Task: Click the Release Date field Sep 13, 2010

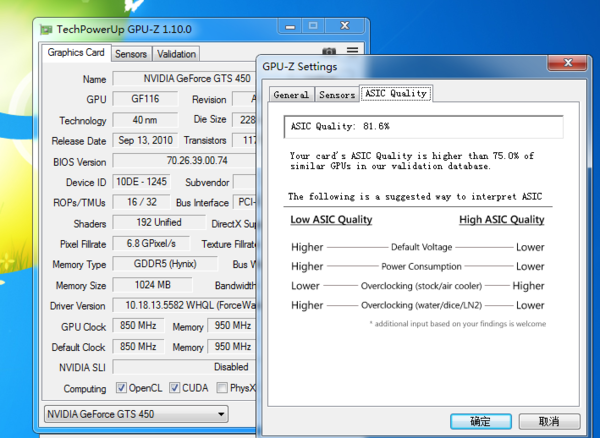Action: 145,140
